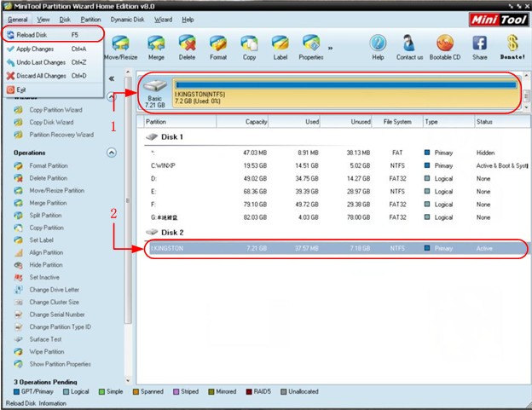The image size is (532, 410).
Task: Select the KINGSTON partition bar in disk map
Action: coord(346,93)
